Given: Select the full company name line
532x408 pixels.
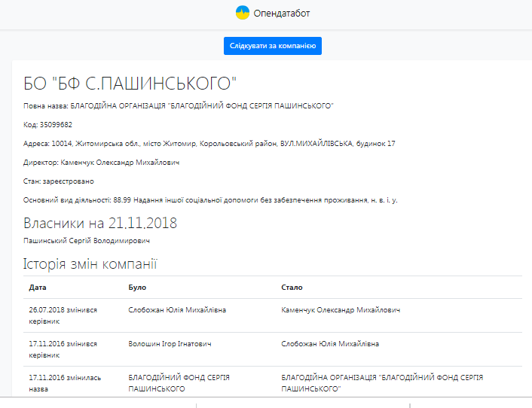Looking at the screenshot, I should 179,106.
